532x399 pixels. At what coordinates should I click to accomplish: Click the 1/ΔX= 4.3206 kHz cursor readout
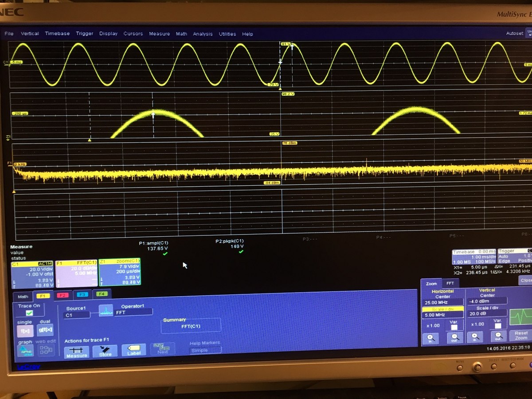click(x=511, y=271)
